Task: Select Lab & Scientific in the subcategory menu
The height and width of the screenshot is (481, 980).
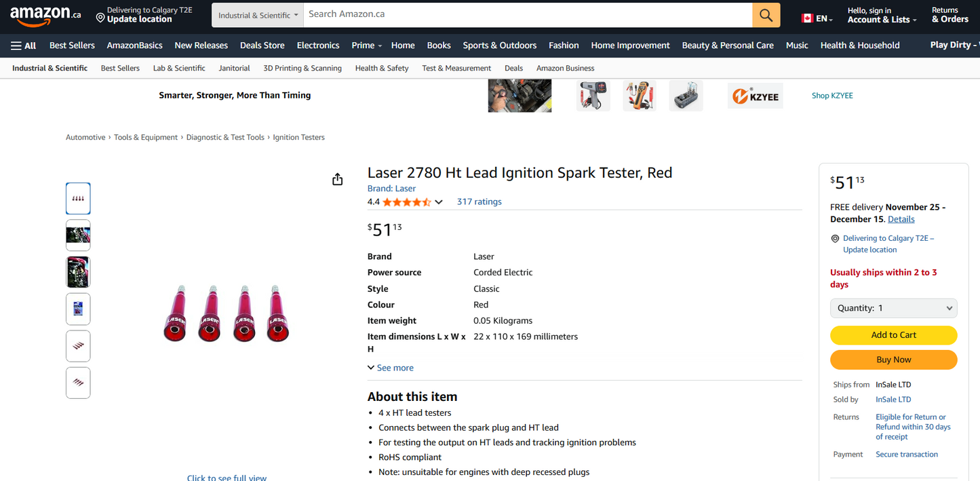Action: [179, 68]
